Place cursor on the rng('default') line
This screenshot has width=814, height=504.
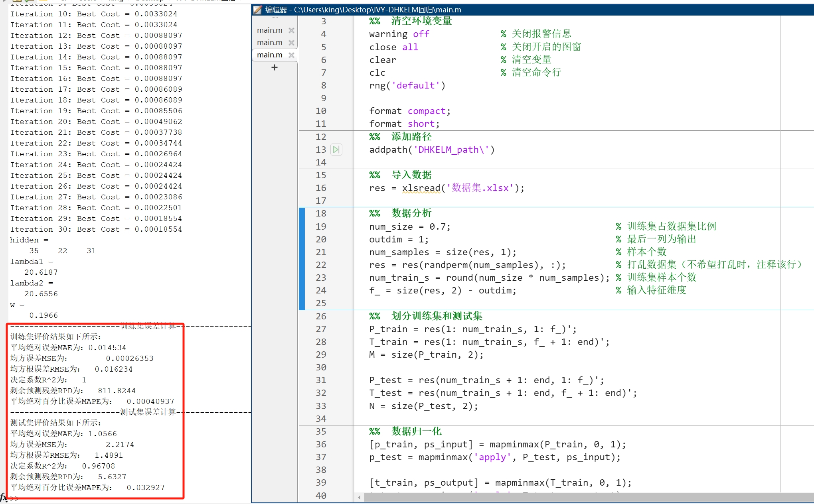pyautogui.click(x=407, y=85)
